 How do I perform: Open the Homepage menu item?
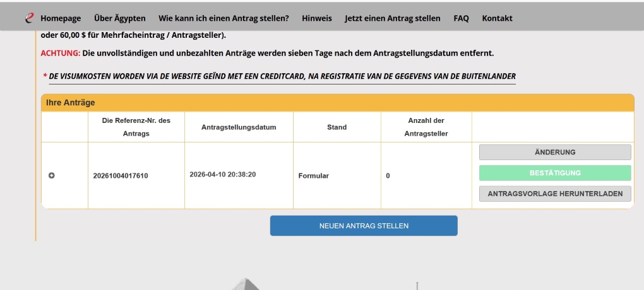(61, 18)
